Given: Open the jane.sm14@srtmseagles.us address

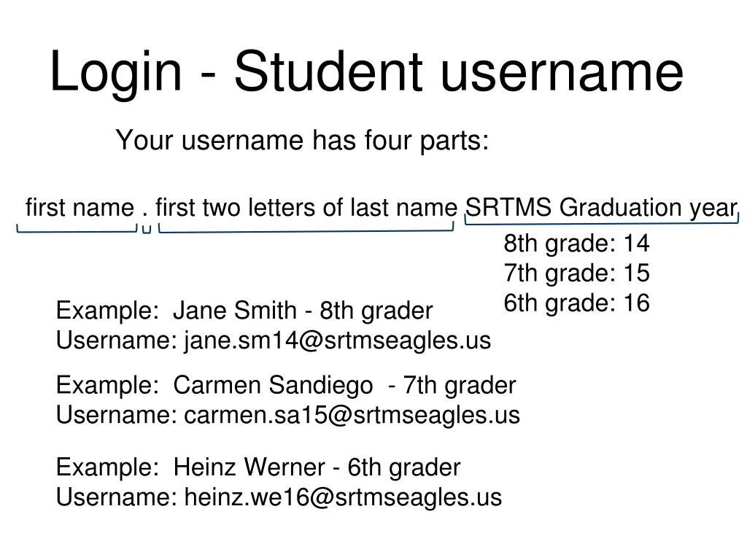Looking at the screenshot, I should tap(337, 341).
